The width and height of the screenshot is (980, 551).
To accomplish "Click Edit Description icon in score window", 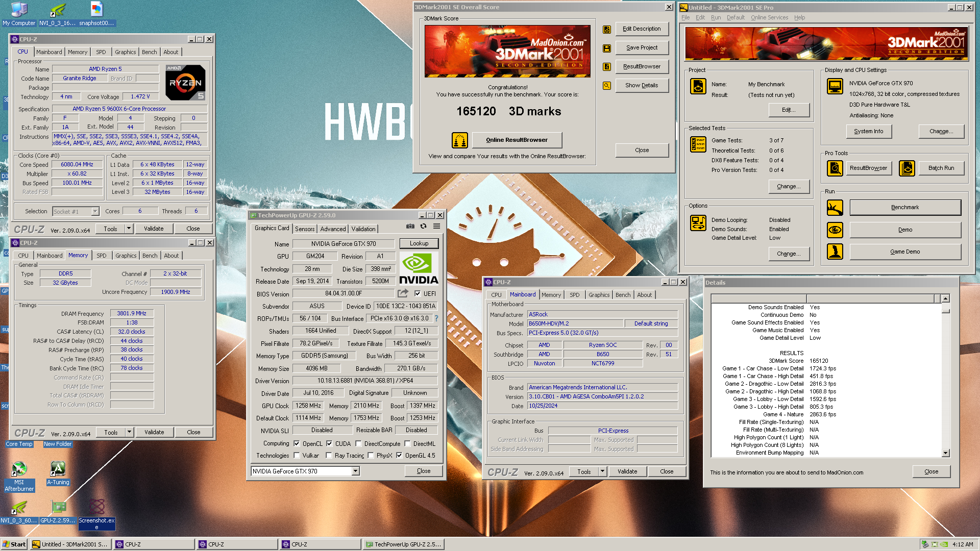I will click(607, 29).
